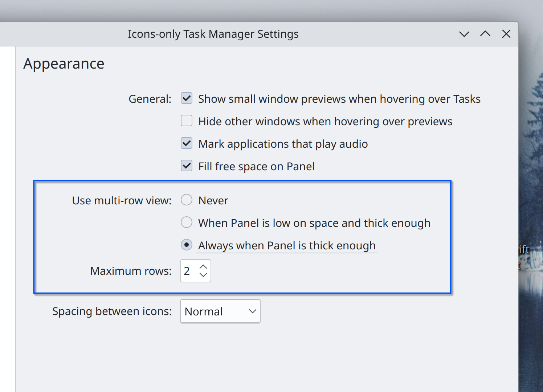The height and width of the screenshot is (392, 543).
Task: Enable Show small window previews checkbox
Action: [187, 98]
